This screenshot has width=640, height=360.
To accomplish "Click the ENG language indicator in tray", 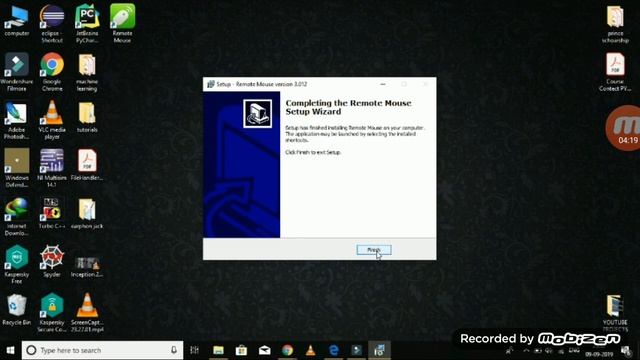I will [574, 351].
